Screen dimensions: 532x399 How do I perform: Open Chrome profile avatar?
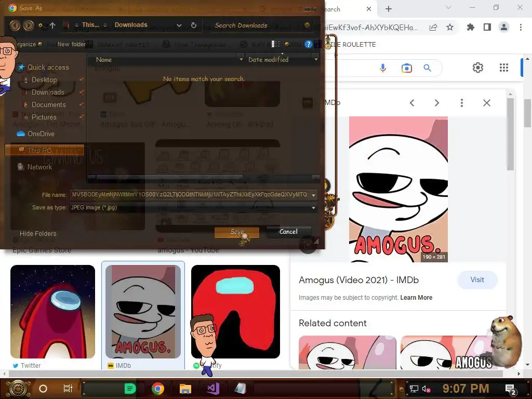pyautogui.click(x=504, y=27)
